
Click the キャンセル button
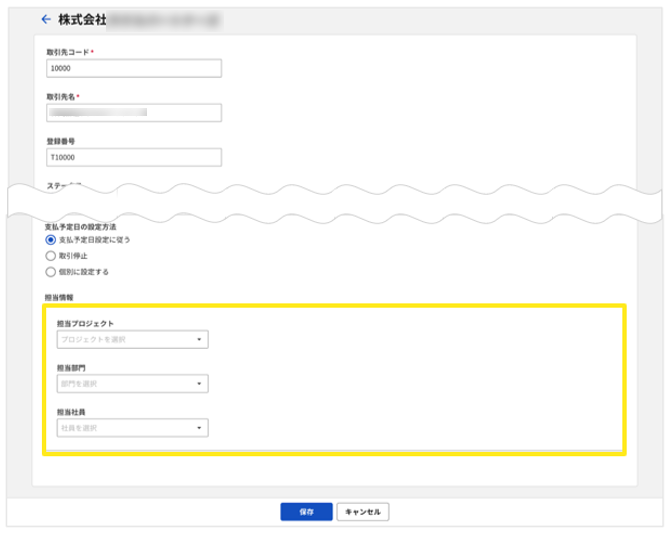(362, 511)
